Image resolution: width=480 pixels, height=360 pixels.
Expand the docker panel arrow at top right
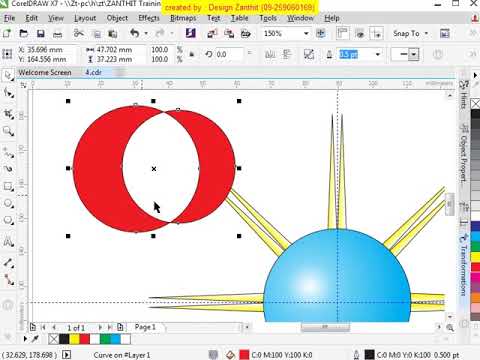tap(475, 75)
